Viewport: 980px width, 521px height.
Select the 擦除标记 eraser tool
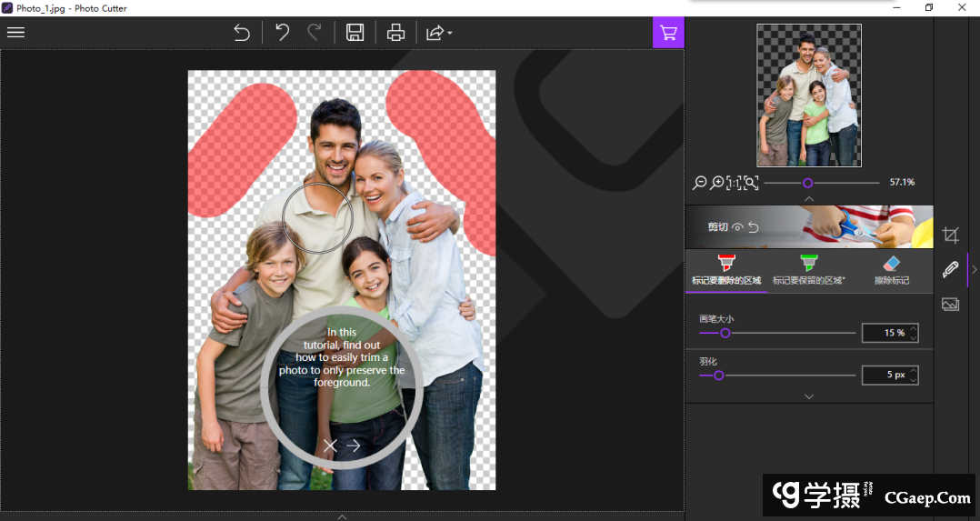891,271
